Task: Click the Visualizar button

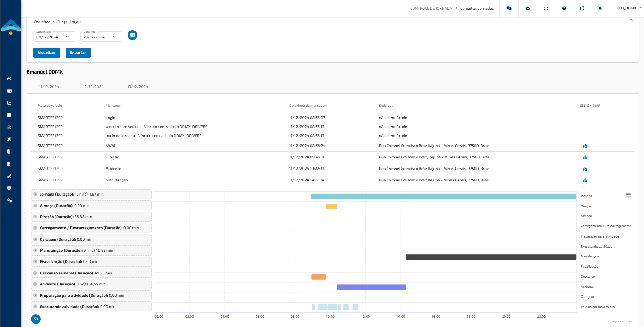Action: click(x=46, y=52)
